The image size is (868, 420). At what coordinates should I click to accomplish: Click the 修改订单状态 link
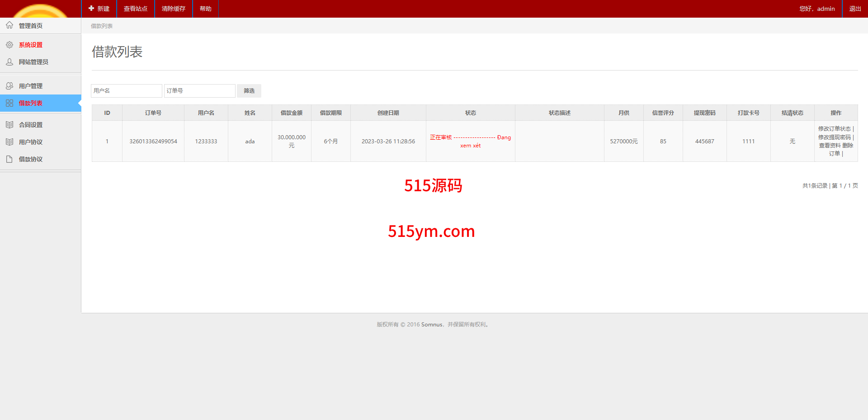(834, 129)
